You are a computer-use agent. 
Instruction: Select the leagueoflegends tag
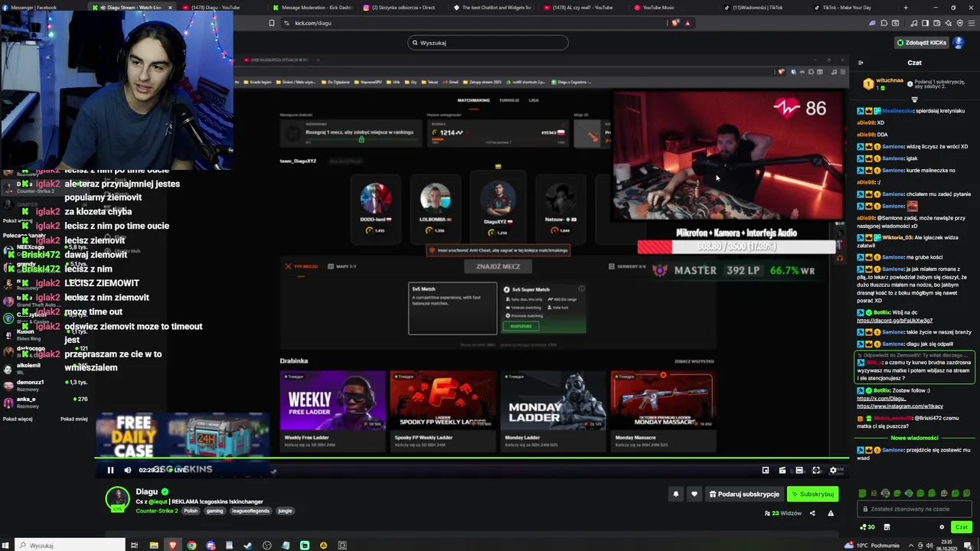pos(250,510)
